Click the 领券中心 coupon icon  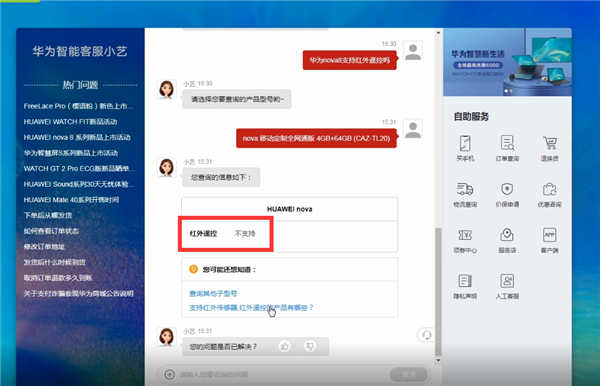tap(465, 235)
